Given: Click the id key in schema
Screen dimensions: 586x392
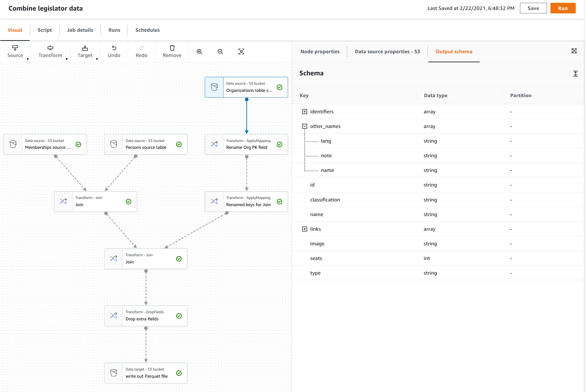Looking at the screenshot, I should click(x=312, y=185).
